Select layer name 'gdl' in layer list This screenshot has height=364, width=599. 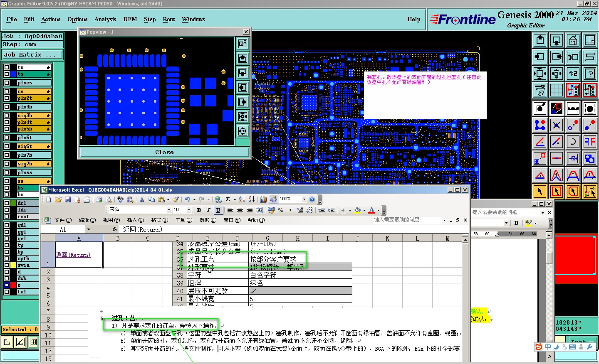[x=28, y=225]
